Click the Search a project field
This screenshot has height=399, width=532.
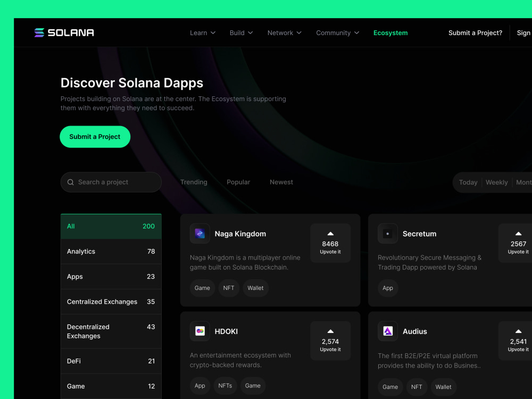tap(111, 182)
